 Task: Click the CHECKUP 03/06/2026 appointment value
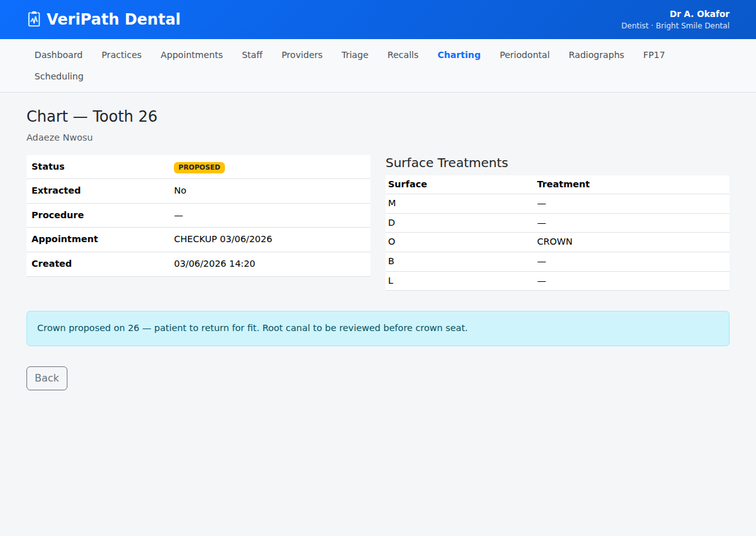point(223,239)
